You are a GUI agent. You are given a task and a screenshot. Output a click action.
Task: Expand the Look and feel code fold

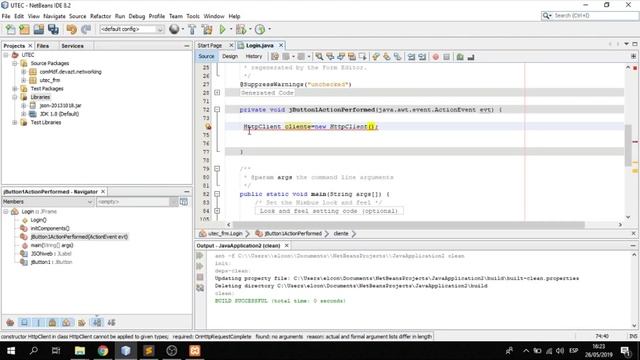pyautogui.click(x=217, y=211)
